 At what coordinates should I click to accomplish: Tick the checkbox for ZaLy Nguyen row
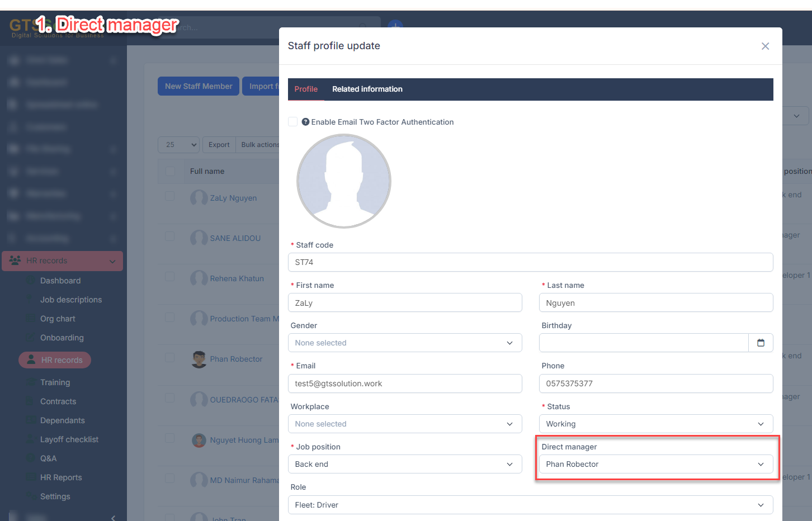click(x=169, y=196)
